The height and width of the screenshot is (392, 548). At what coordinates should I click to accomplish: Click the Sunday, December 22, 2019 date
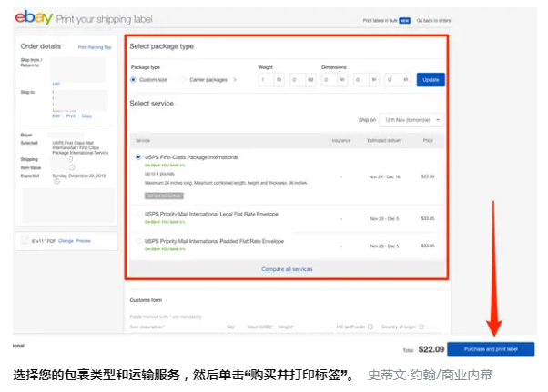tap(79, 176)
